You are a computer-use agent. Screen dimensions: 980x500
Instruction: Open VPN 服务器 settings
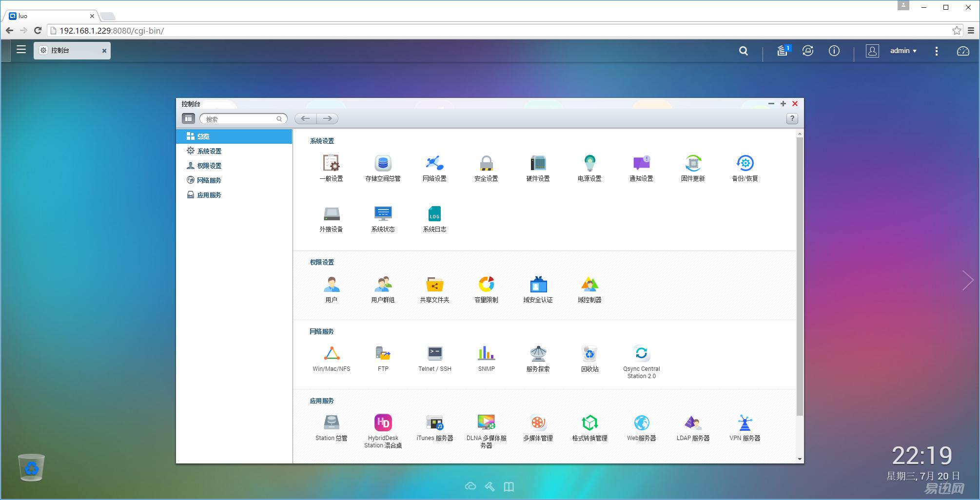click(745, 428)
